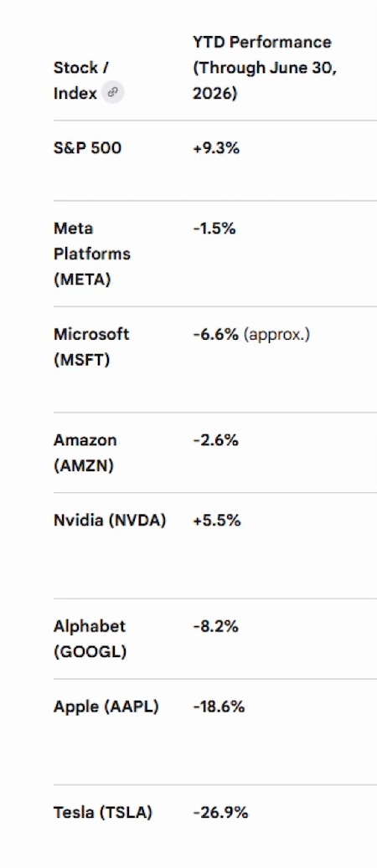377x868 pixels.
Task: Select the Tesla (TSLA) row label
Action: click(102, 813)
